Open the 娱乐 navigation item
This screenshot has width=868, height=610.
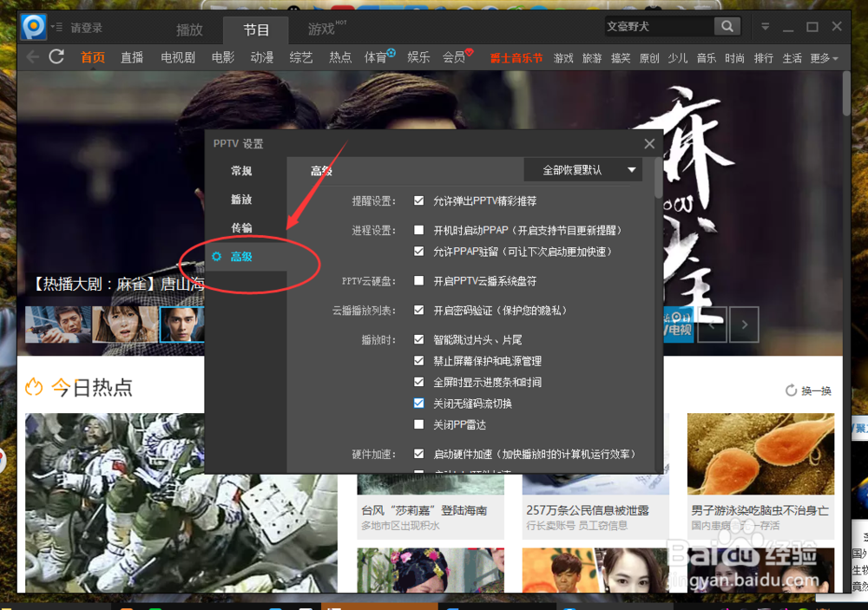(x=418, y=57)
